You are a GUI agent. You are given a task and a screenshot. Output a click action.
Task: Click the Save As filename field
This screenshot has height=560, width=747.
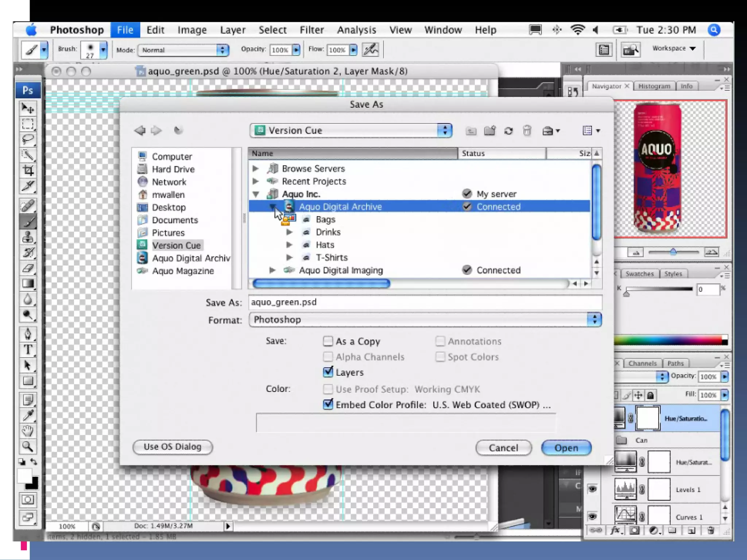coord(425,302)
